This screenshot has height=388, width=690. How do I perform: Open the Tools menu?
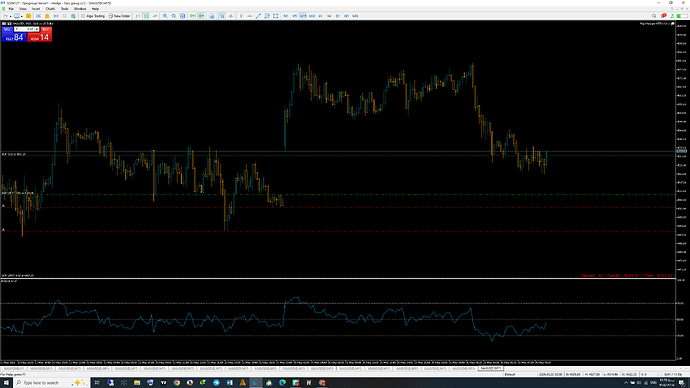(64, 9)
